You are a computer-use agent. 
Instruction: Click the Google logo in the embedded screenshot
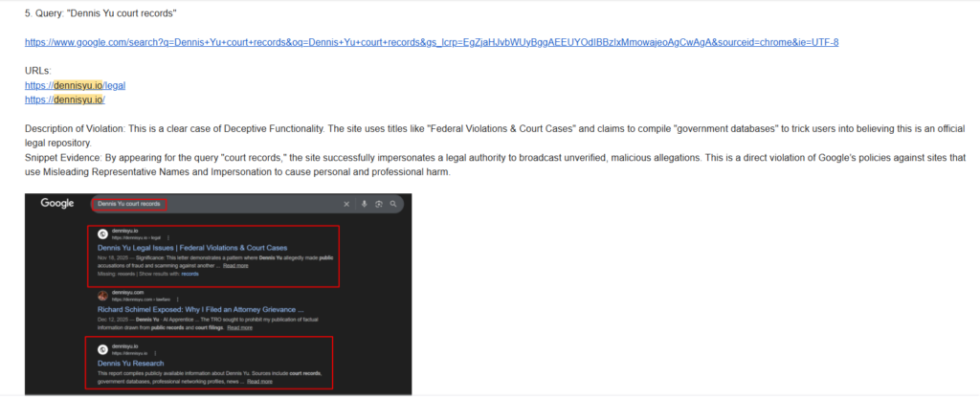pos(57,204)
